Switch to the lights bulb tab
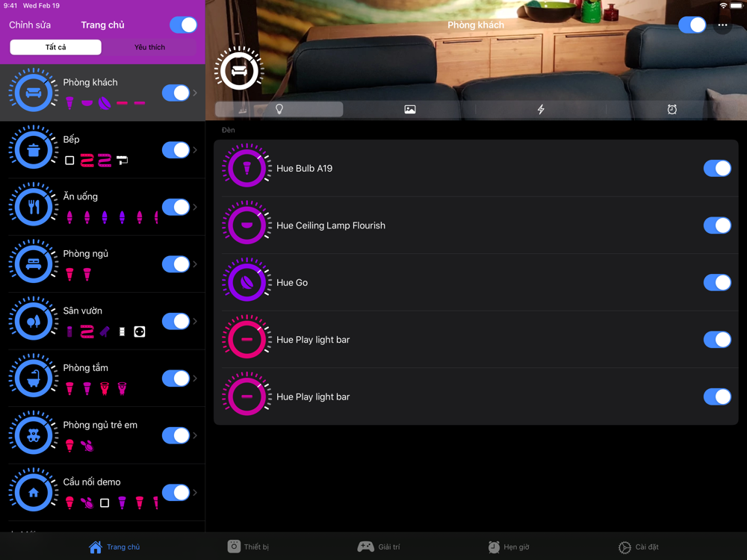Image resolution: width=747 pixels, height=560 pixels. [279, 109]
